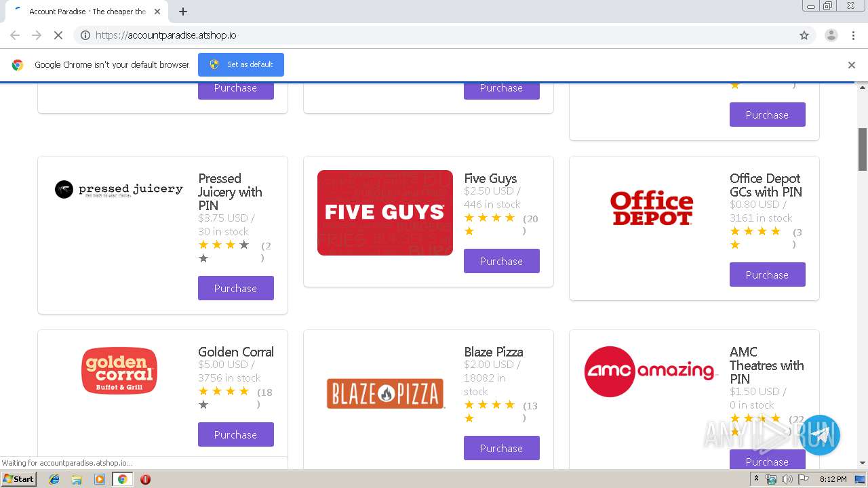The width and height of the screenshot is (868, 488).
Task: Open the media player from the taskbar
Action: [x=100, y=479]
